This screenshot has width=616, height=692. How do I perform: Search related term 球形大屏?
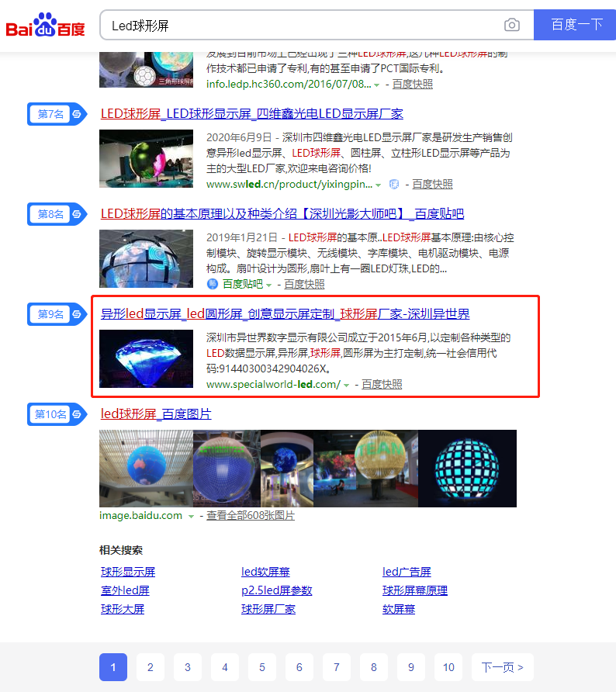coord(123,610)
